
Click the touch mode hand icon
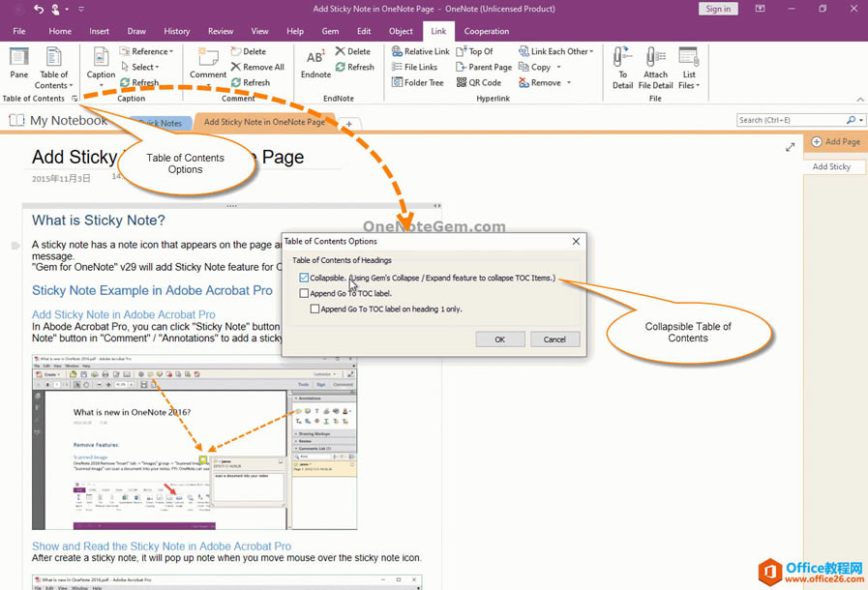click(x=55, y=9)
